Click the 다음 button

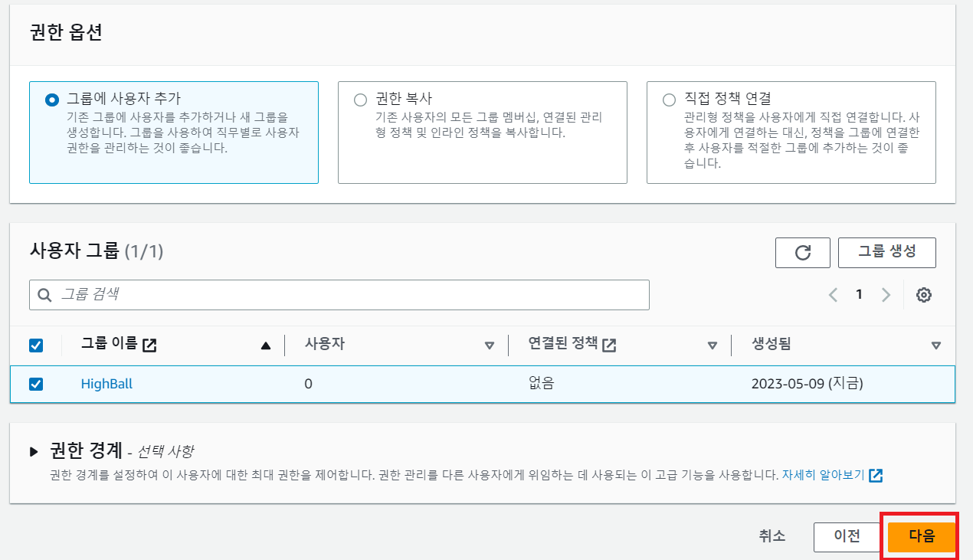[922, 536]
